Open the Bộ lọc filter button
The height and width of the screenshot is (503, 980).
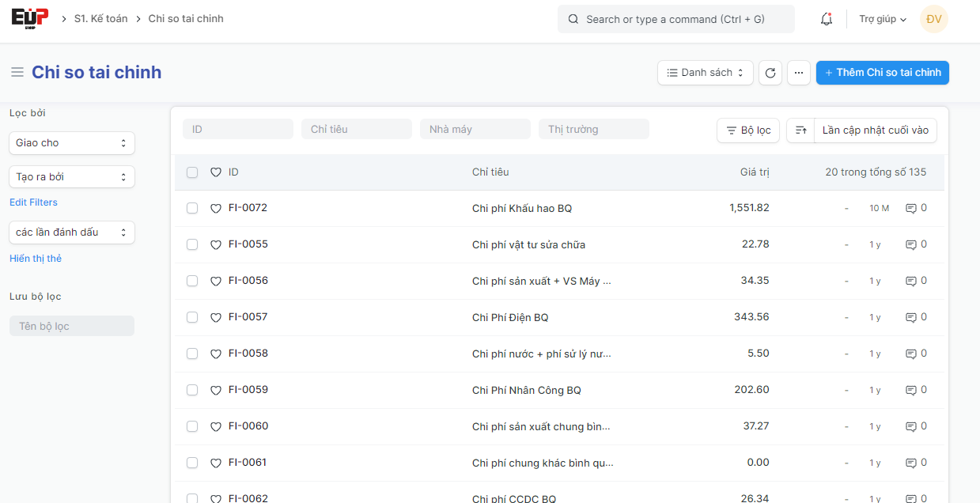[x=748, y=130]
